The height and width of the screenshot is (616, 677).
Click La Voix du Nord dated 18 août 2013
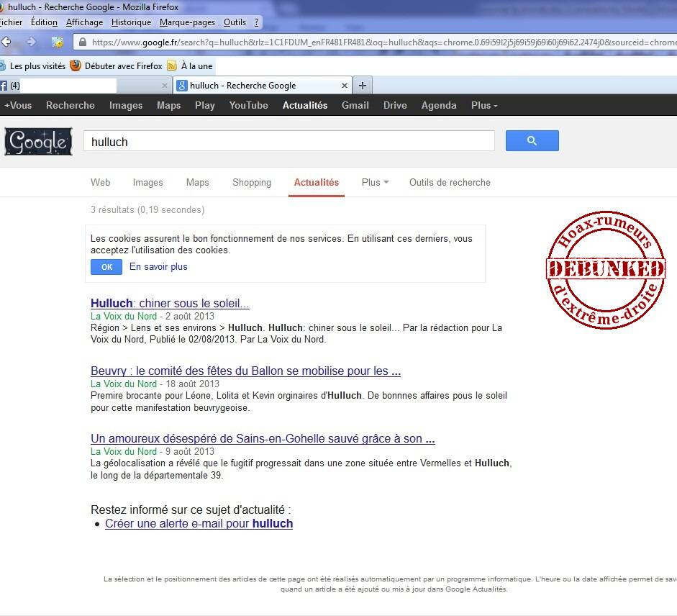[x=124, y=384]
